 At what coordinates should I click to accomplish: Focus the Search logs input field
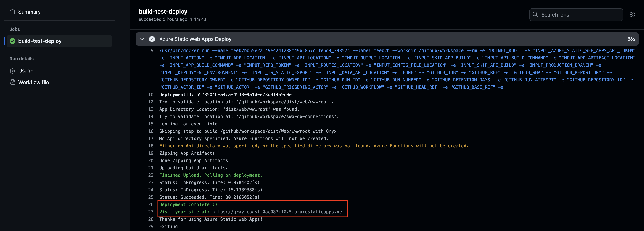pyautogui.click(x=576, y=15)
